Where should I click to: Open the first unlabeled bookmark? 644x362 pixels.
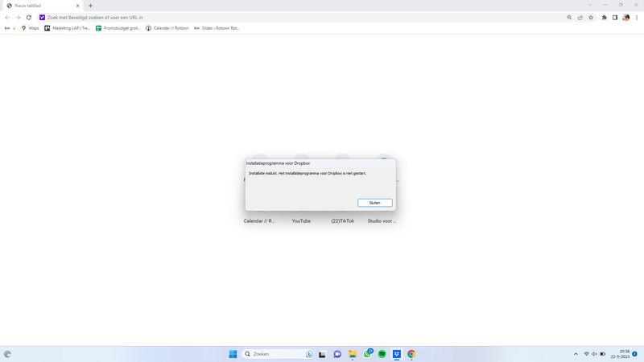click(x=10, y=28)
